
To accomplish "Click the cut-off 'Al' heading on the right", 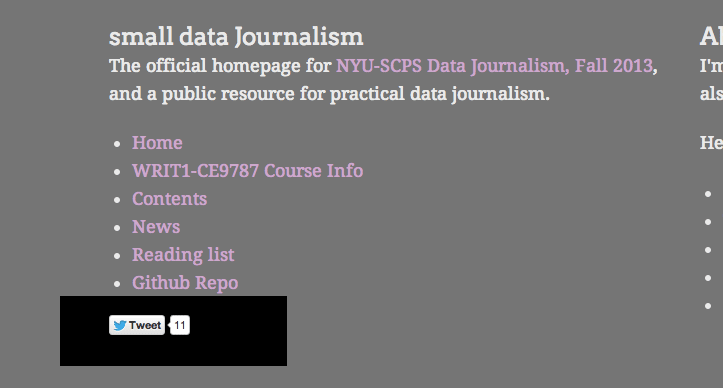I will click(x=711, y=37).
